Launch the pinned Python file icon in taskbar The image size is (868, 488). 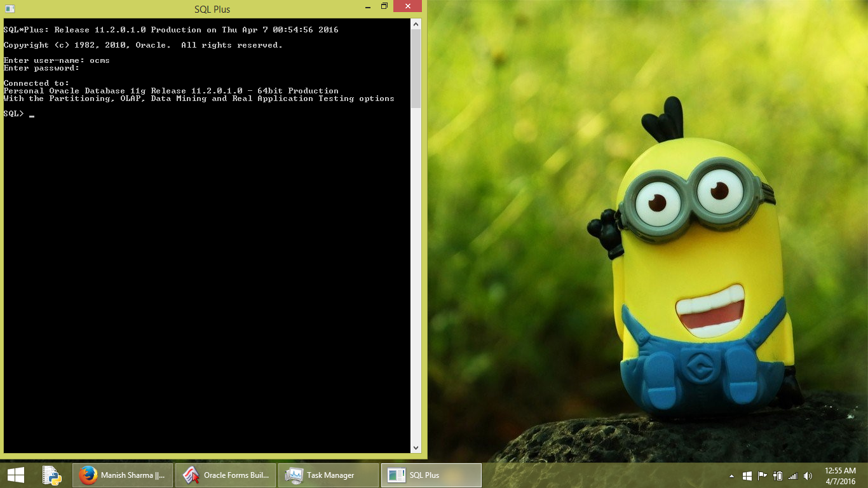pyautogui.click(x=51, y=475)
